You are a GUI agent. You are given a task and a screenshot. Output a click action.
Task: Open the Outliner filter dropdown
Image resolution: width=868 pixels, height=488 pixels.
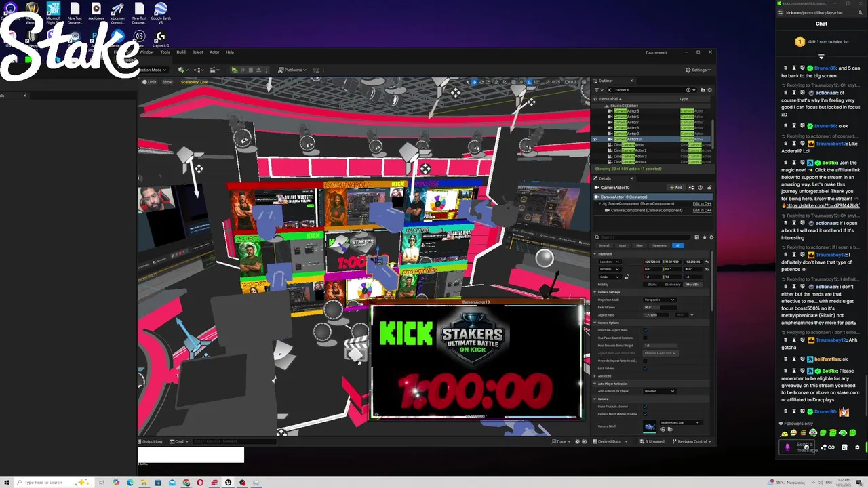[x=599, y=90]
